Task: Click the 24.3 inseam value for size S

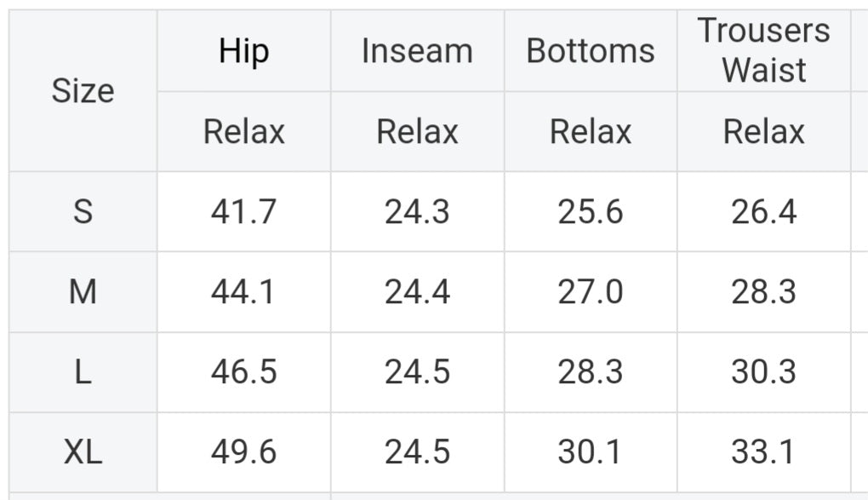Action: point(417,211)
